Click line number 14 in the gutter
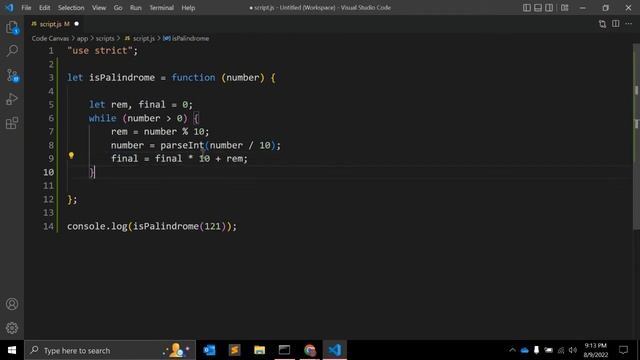Viewport: 640px width, 360px height. click(48, 226)
